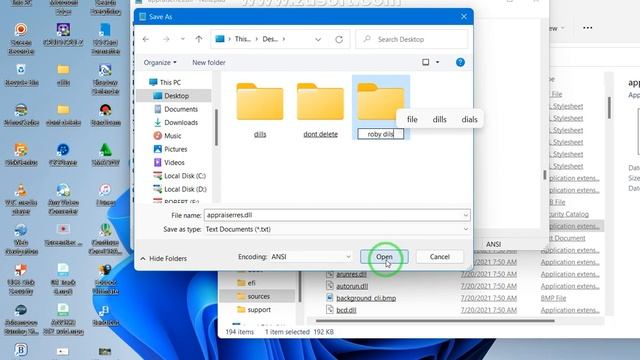Open the Organize menu
Image resolution: width=640 pixels, height=360 pixels.
coord(160,62)
